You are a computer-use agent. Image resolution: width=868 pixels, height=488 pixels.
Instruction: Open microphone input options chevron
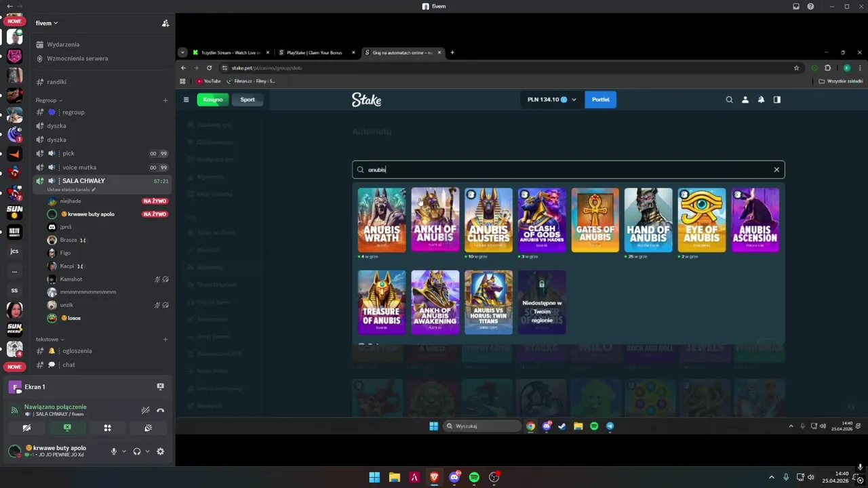pos(123,451)
